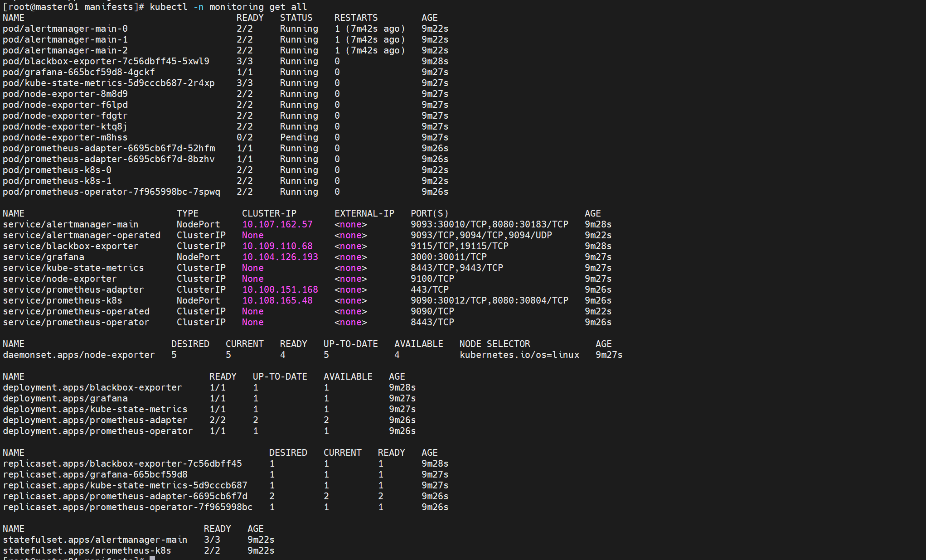Click ports "9093/TCP,9094/TCP,9094/UDP"
Image resolution: width=926 pixels, height=560 pixels.
[x=481, y=235]
